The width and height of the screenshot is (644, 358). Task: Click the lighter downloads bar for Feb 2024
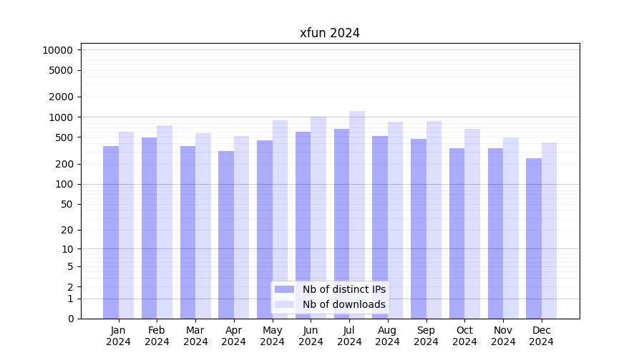[x=165, y=222]
